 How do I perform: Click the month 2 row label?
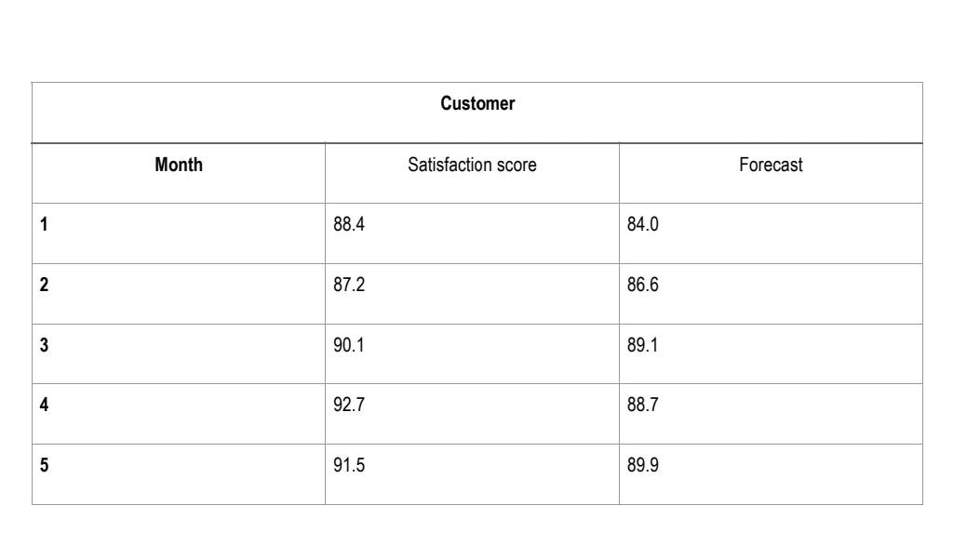point(44,285)
